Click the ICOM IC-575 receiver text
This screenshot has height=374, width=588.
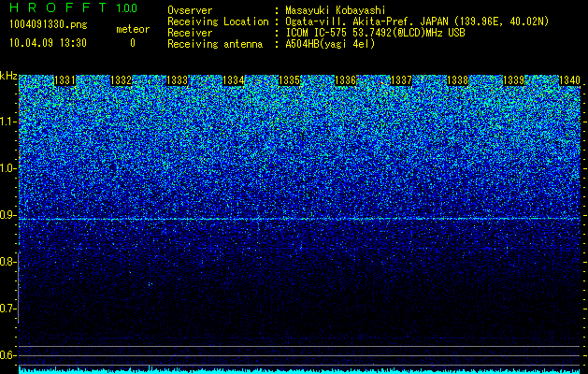(x=375, y=33)
